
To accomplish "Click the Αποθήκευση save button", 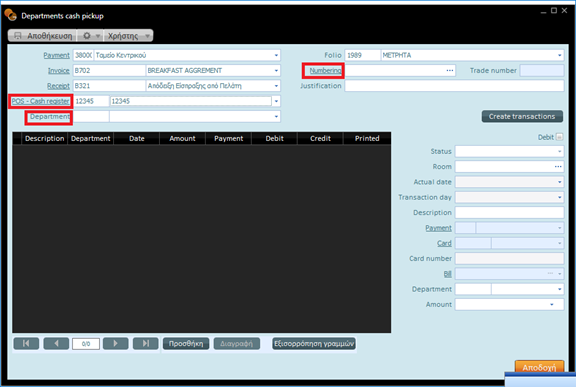I will (43, 36).
